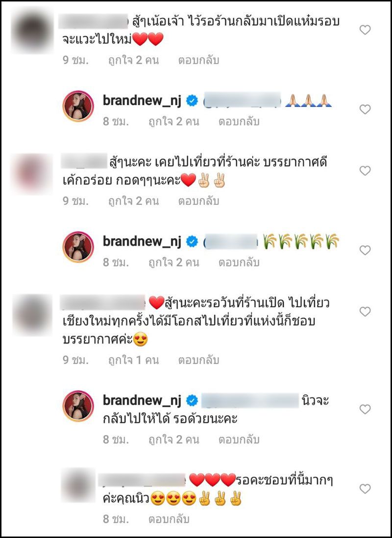The height and width of the screenshot is (538, 392).
Task: Like the comment about เชียงใหม่ trip
Action: point(365,312)
